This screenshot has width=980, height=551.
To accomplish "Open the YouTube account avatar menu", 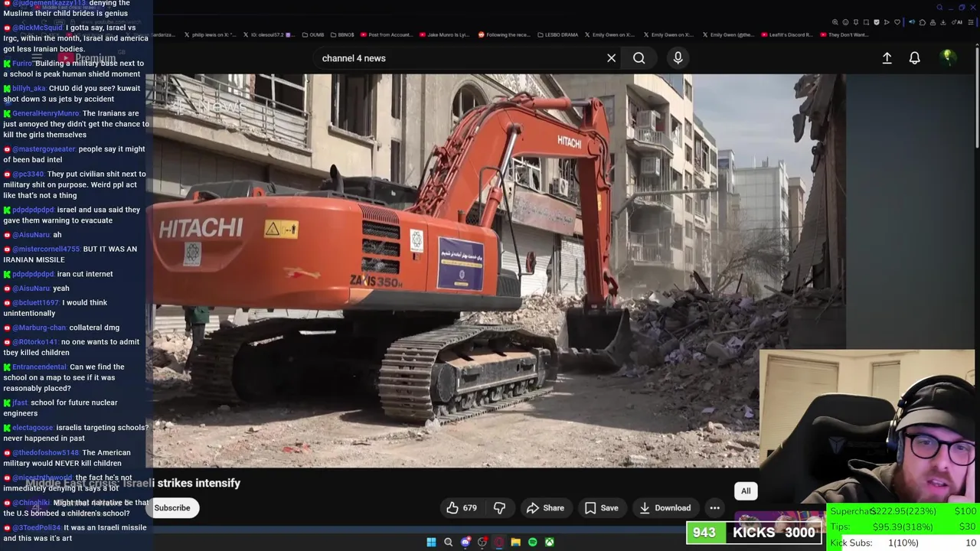I will pos(947,57).
